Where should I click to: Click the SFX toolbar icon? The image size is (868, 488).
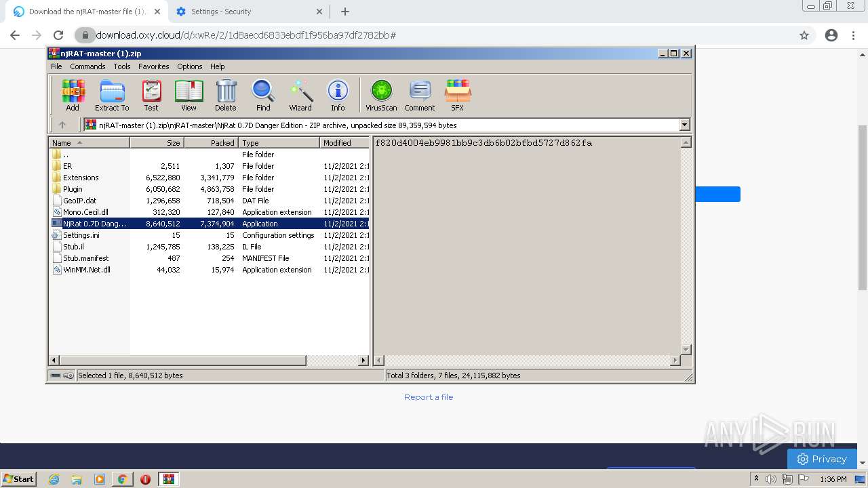pyautogui.click(x=458, y=95)
